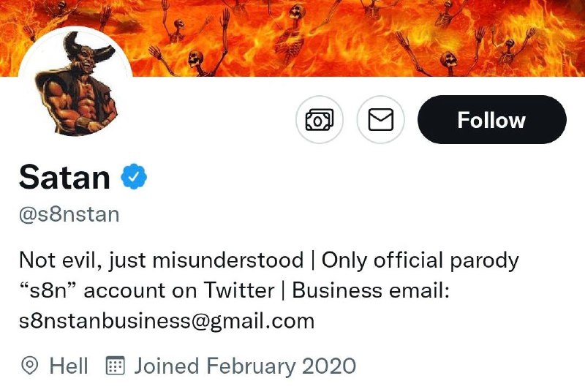Click the bio phrase 'Not evil, just misunderstood'

point(161,260)
